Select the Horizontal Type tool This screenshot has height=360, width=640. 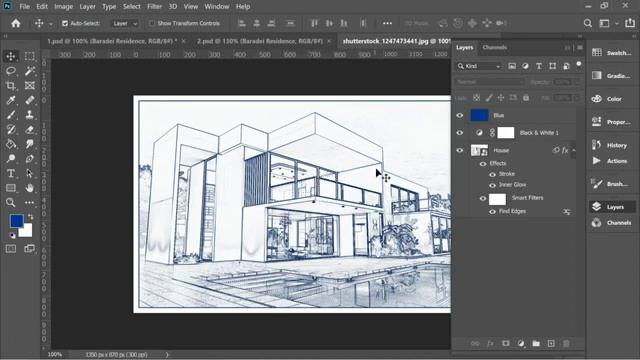(11, 173)
